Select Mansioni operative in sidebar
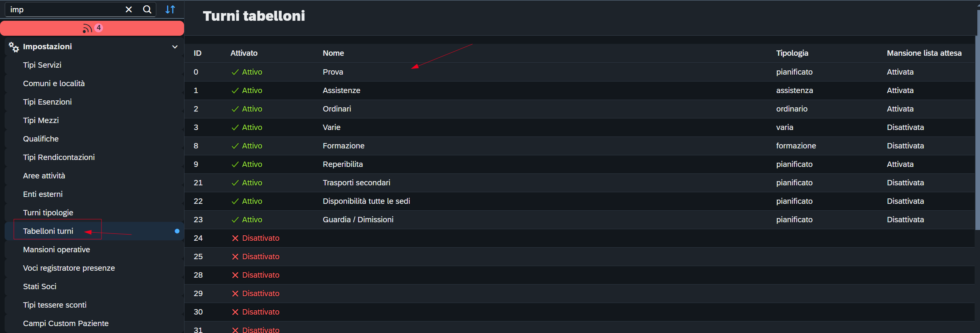 coord(56,250)
